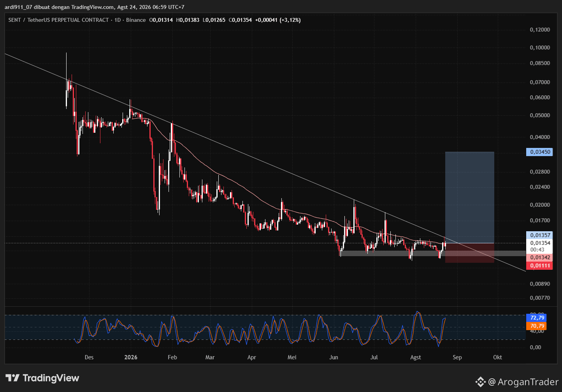Click the high value H0,01383
The height and width of the screenshot is (392, 562).
click(x=188, y=20)
